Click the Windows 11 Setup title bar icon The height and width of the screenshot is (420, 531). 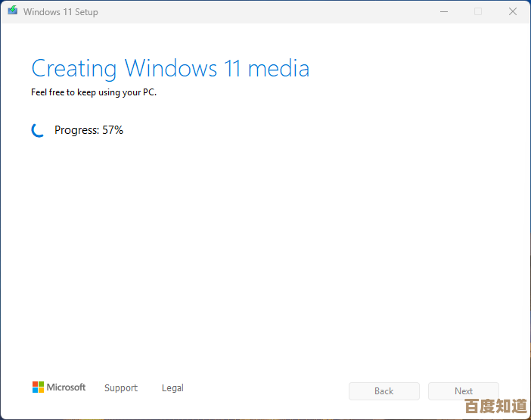(x=13, y=11)
